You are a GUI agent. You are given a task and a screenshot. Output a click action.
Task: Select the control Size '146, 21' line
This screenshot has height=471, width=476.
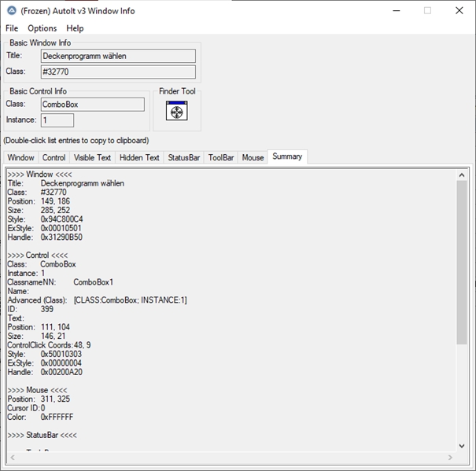(36, 336)
